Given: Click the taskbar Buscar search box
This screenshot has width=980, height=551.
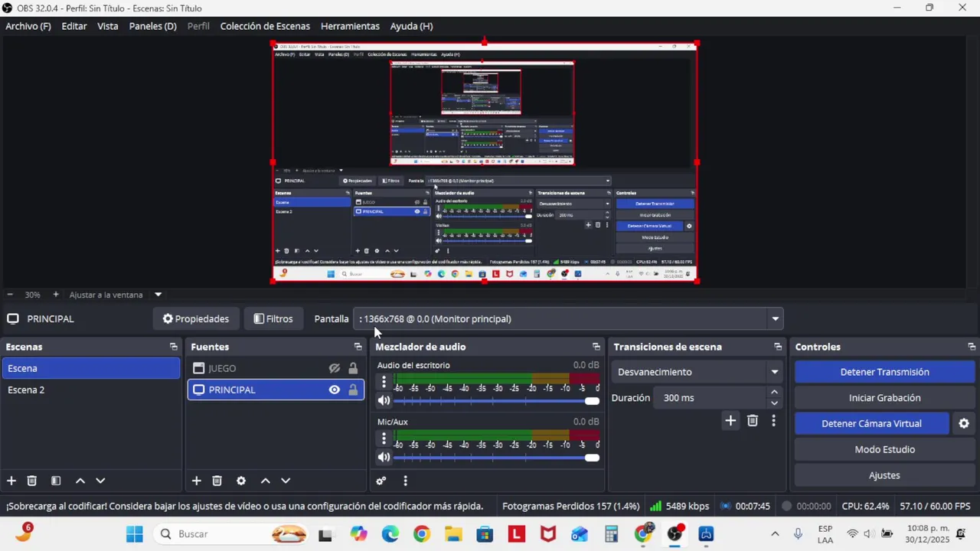Looking at the screenshot, I should (x=230, y=534).
